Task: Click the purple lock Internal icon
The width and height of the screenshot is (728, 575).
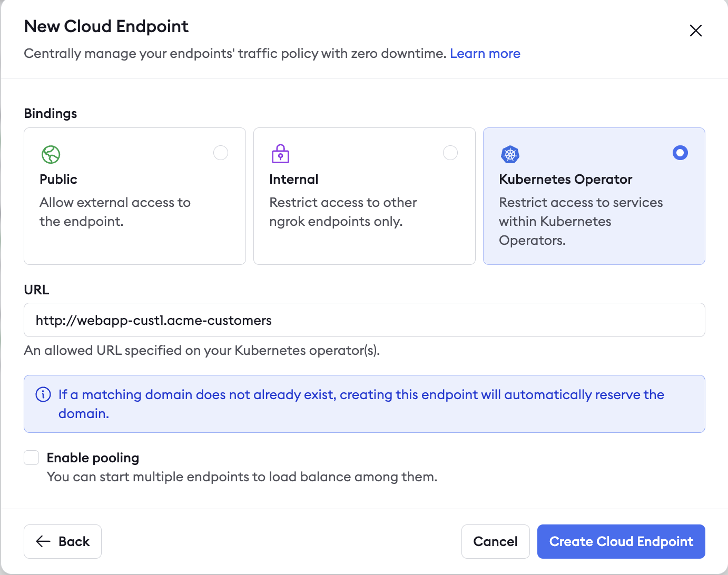Action: click(x=280, y=154)
